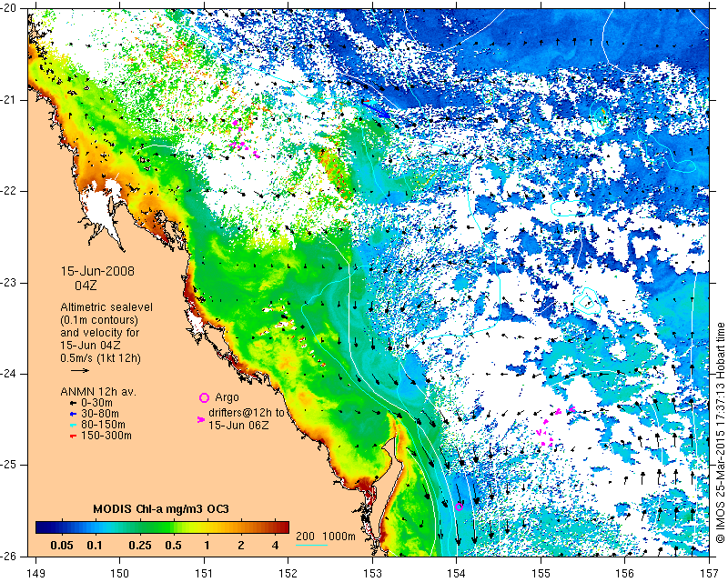Click the cyan 80-150m arrow legend icon
The image size is (728, 582).
[73, 425]
